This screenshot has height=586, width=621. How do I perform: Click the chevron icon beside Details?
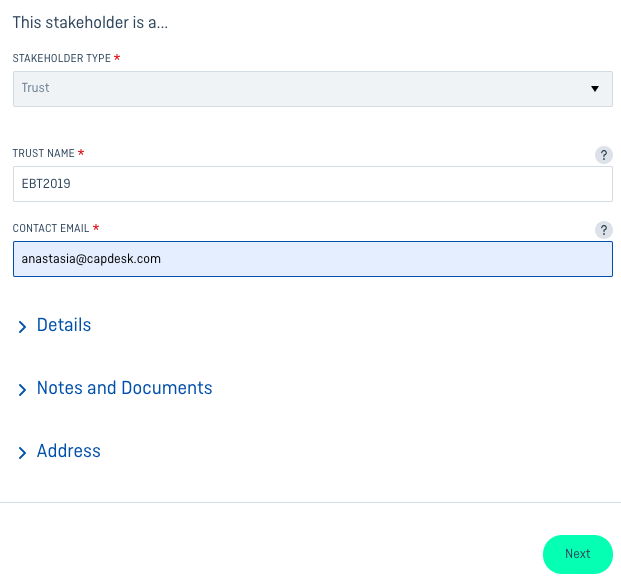(x=22, y=327)
